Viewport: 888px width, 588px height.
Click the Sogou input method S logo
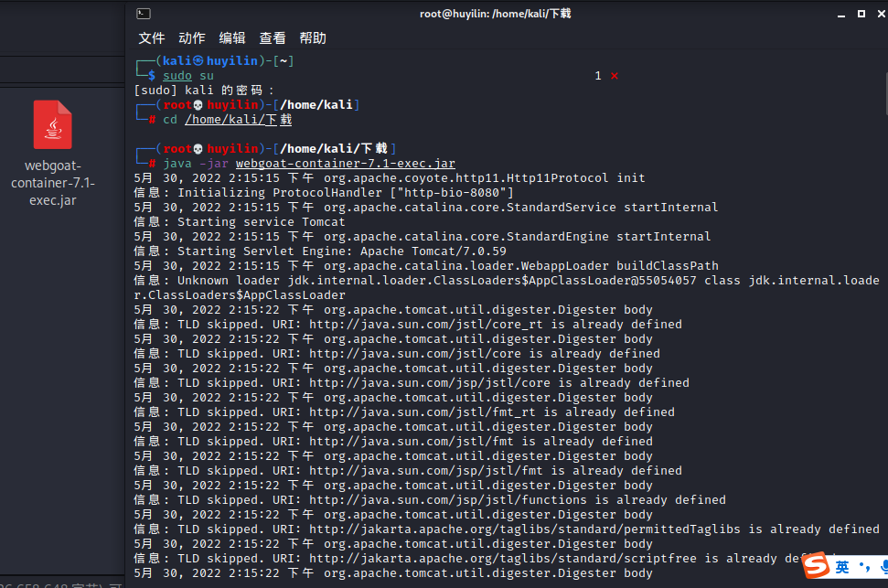[x=817, y=565]
